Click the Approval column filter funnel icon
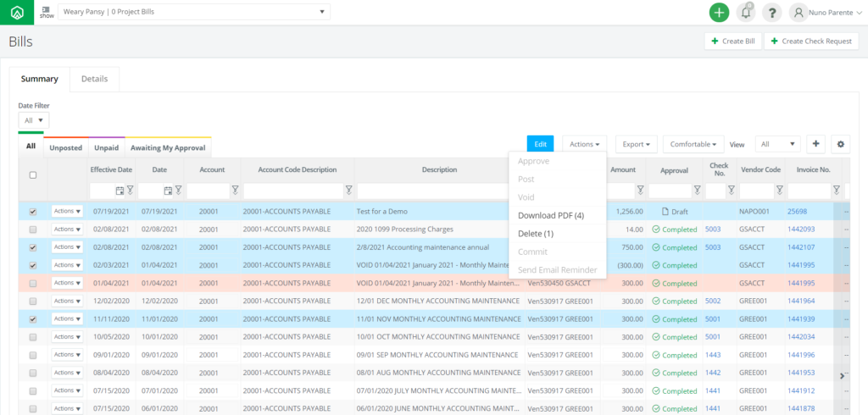This screenshot has width=868, height=415. (x=697, y=191)
